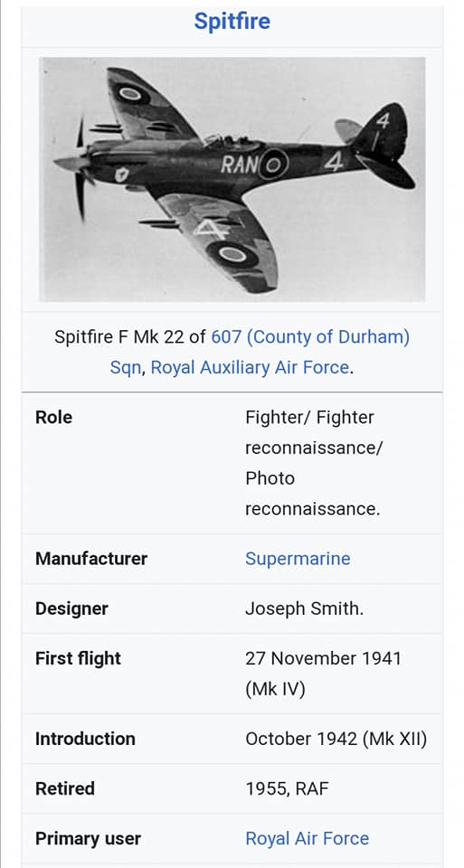
Task: Click the Designer row label
Action: [72, 609]
